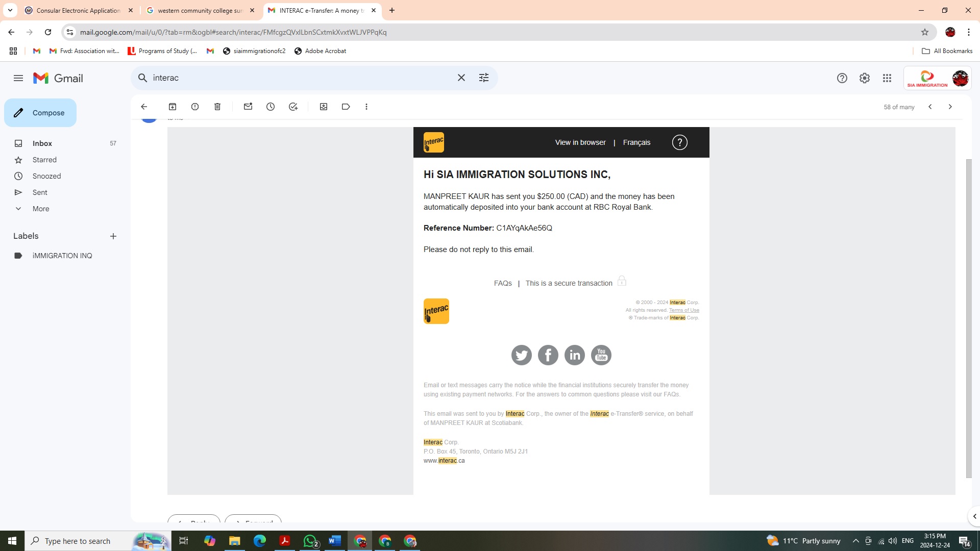Open Chrome three-dot menu
This screenshot has width=980, height=551.
click(x=969, y=32)
